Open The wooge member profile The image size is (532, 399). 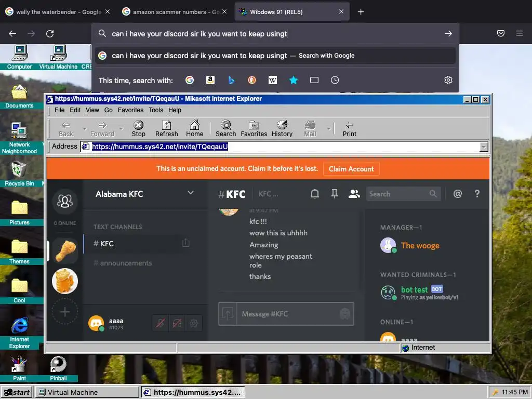click(x=420, y=245)
